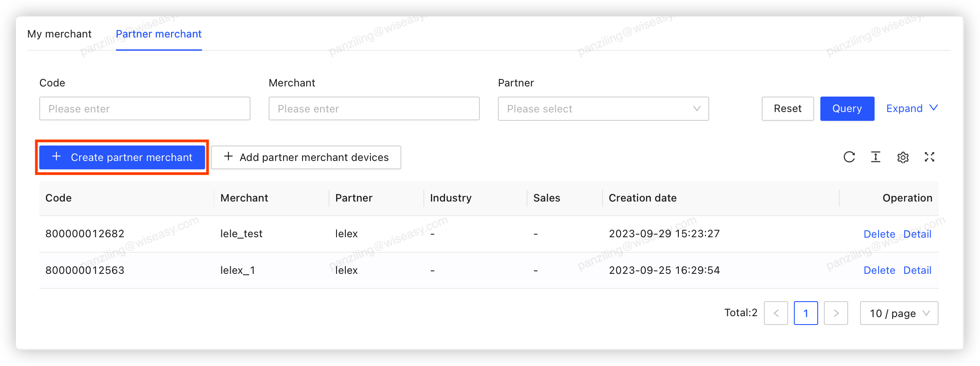Screen dimensions: 980x366
Task: Open column settings gear
Action: (x=902, y=157)
